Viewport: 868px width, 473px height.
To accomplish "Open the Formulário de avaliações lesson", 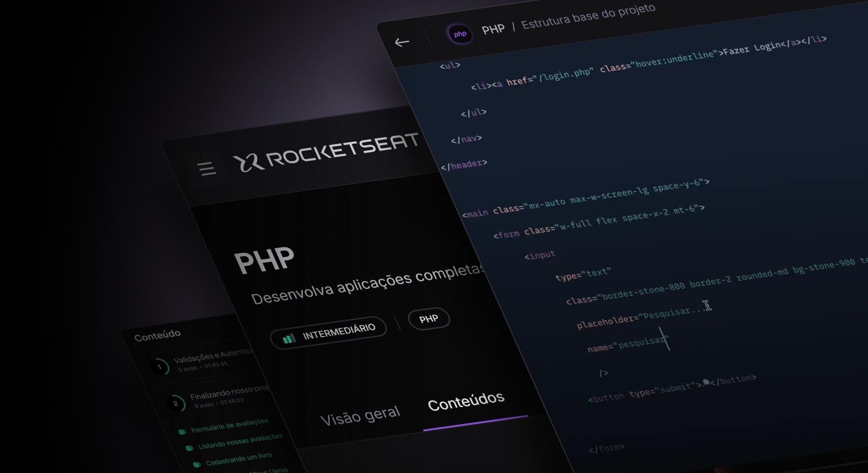I will click(230, 425).
